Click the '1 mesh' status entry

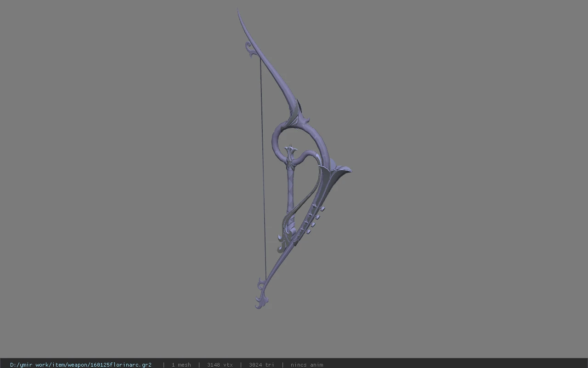pyautogui.click(x=181, y=365)
